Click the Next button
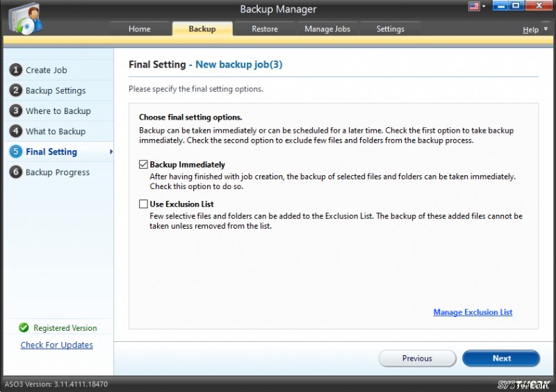This screenshot has width=556, height=392. click(501, 359)
